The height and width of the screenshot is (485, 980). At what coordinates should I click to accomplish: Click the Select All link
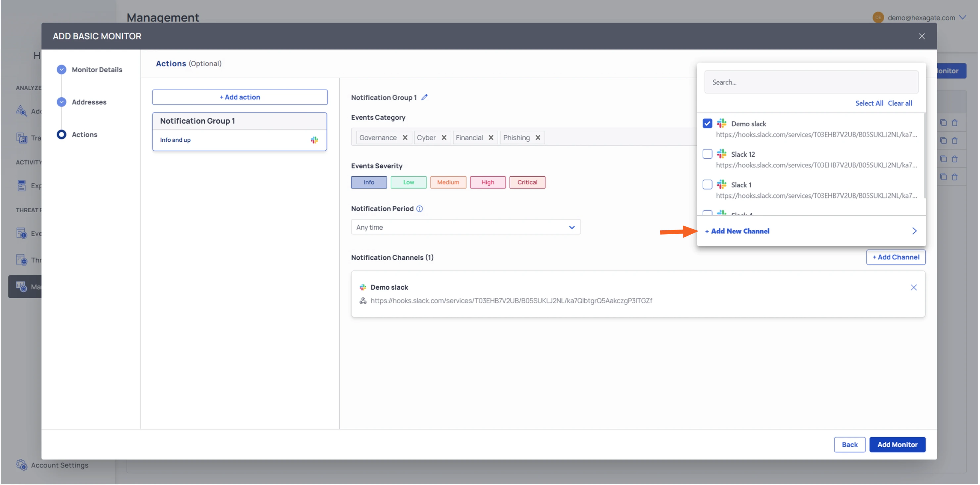[869, 103]
